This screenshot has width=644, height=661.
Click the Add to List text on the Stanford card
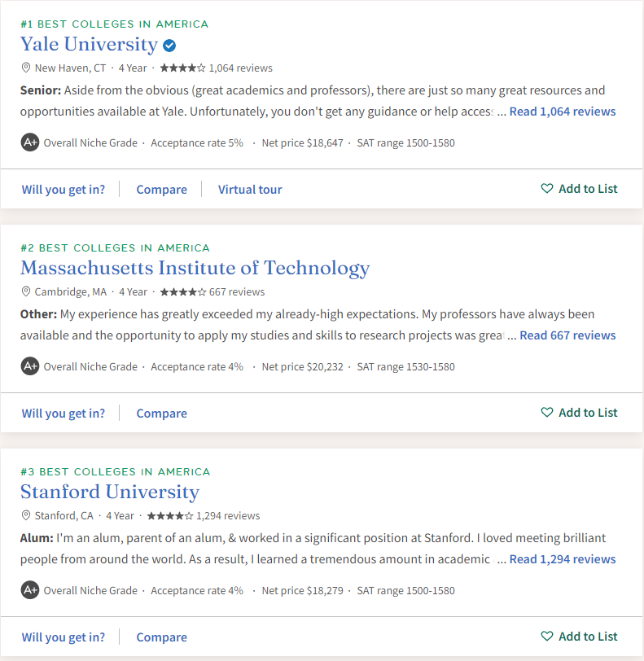tap(588, 636)
